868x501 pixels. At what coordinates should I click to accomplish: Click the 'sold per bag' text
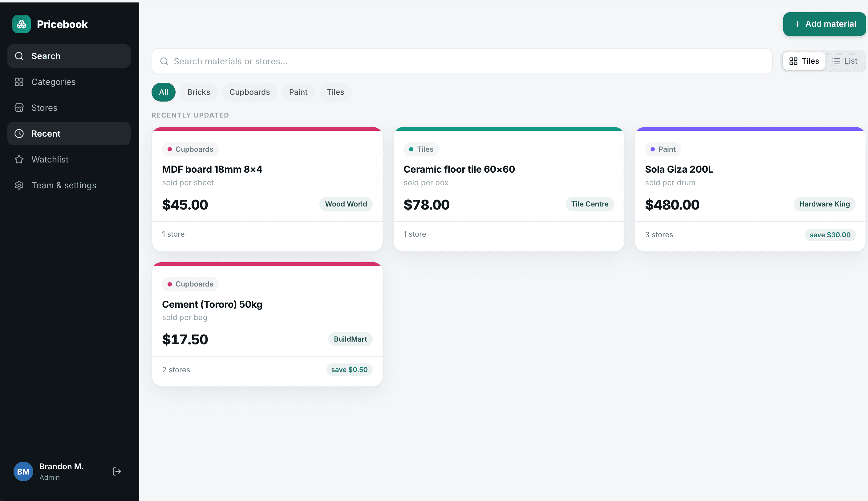point(185,318)
